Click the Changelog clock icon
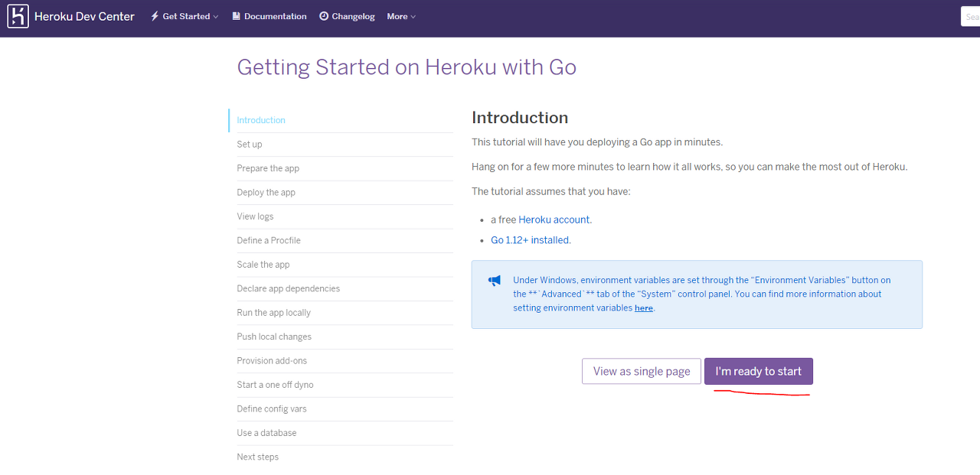 324,16
